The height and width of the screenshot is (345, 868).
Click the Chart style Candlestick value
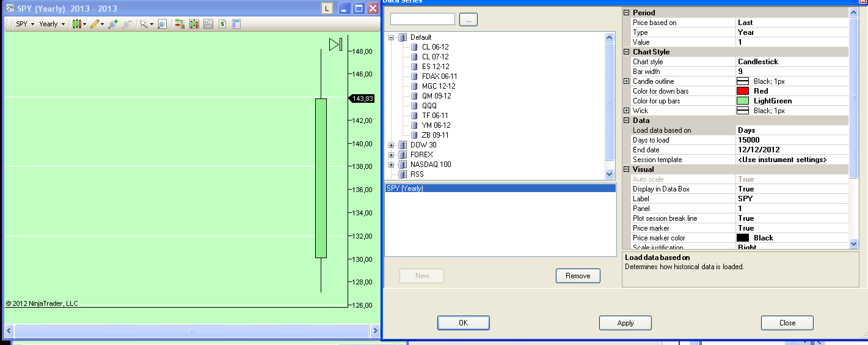(792, 62)
